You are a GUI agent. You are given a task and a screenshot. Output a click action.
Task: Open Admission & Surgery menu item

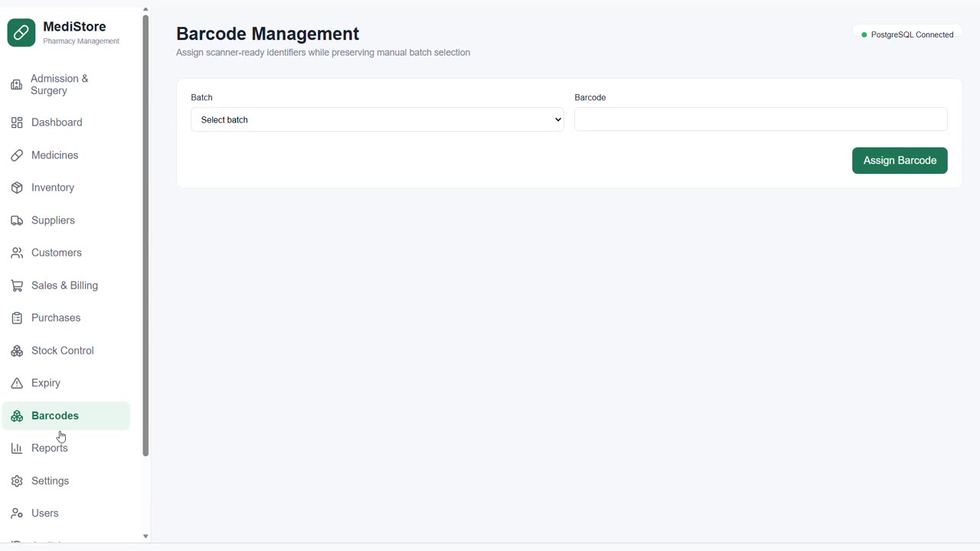point(67,85)
